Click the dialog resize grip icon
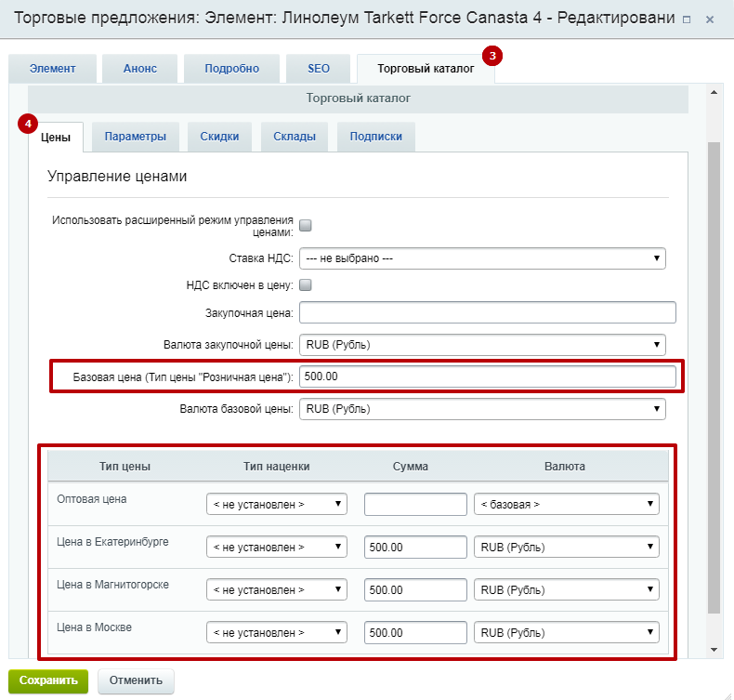The width and height of the screenshot is (734, 700). click(727, 694)
